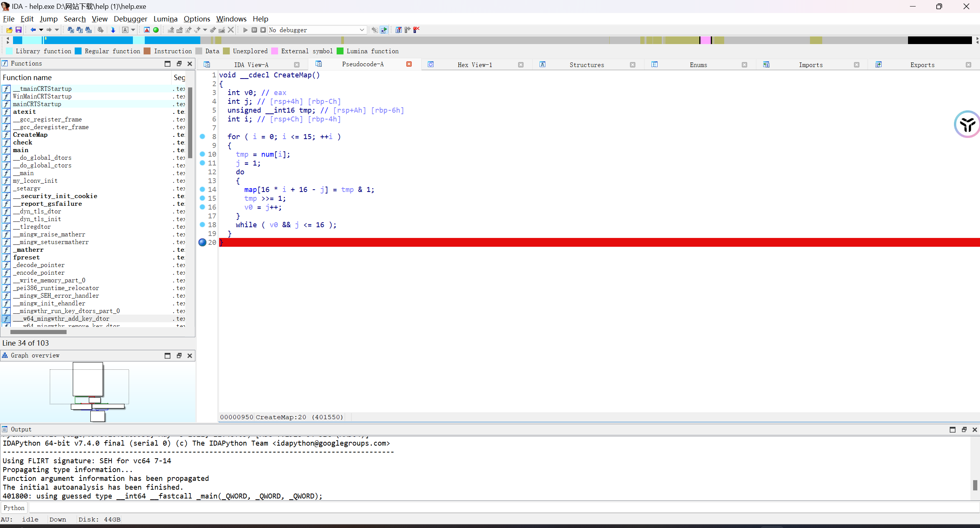Select the check function in the list

pyautogui.click(x=23, y=142)
